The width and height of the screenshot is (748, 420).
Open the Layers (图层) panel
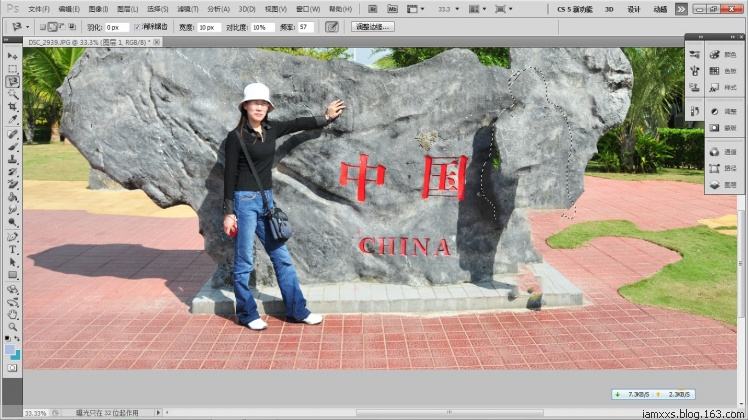coord(723,185)
